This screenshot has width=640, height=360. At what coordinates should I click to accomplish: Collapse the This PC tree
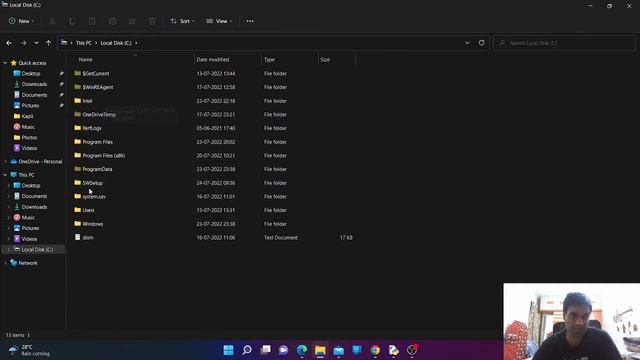5,175
